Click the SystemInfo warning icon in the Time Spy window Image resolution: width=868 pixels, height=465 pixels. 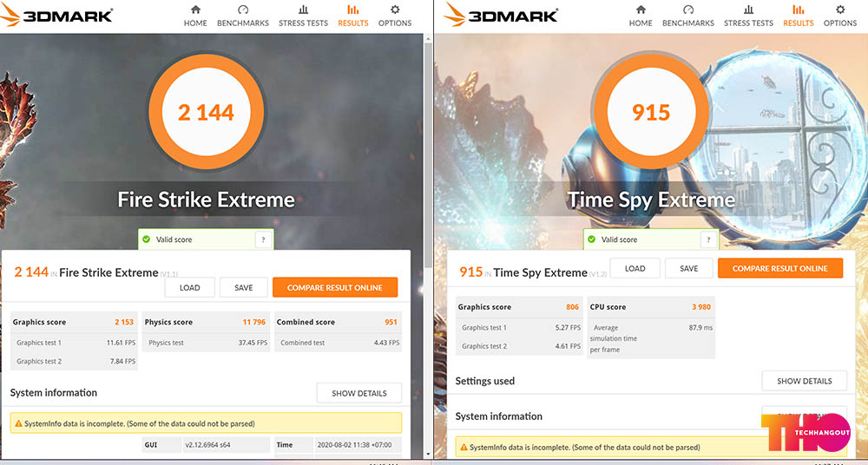464,448
